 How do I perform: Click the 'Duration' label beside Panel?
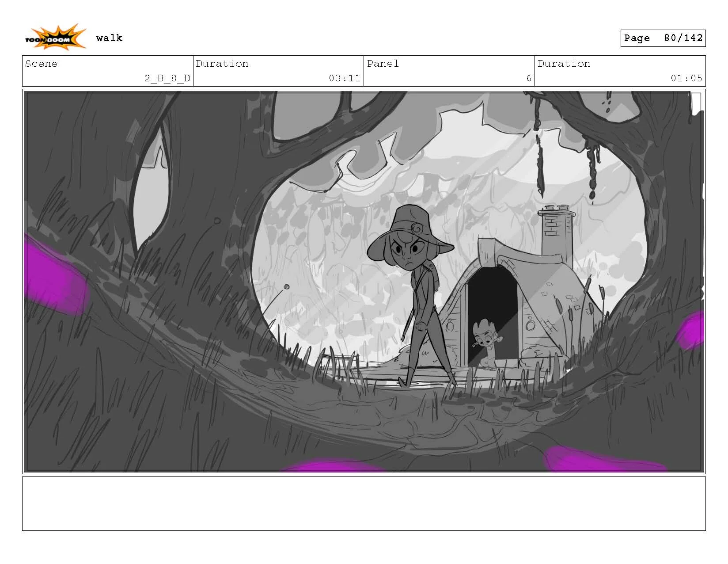[x=564, y=64]
